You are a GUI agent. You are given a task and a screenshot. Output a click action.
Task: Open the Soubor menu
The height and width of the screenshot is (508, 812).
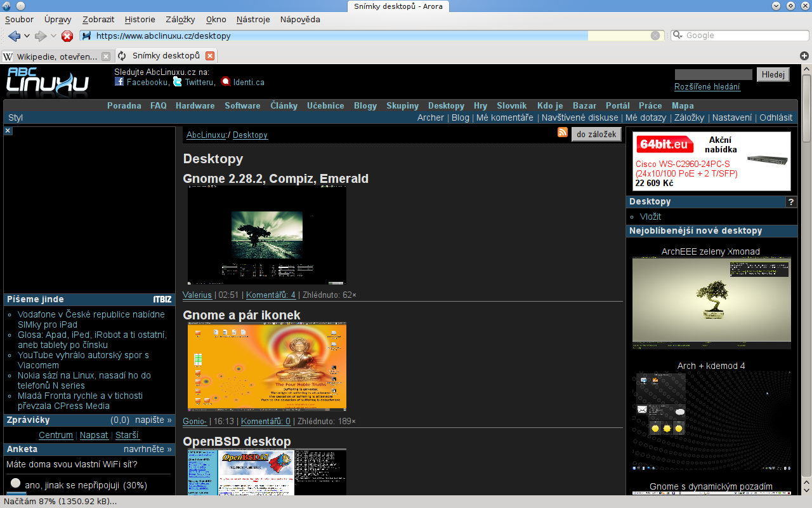click(20, 19)
